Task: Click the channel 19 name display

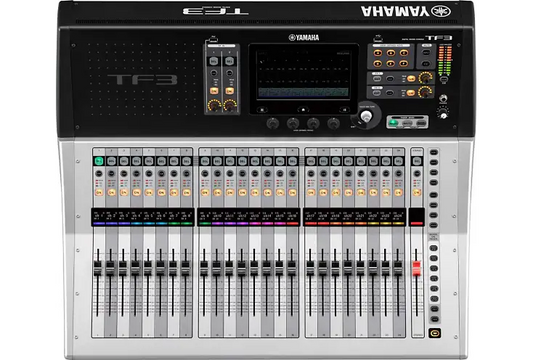Action: 336,217
